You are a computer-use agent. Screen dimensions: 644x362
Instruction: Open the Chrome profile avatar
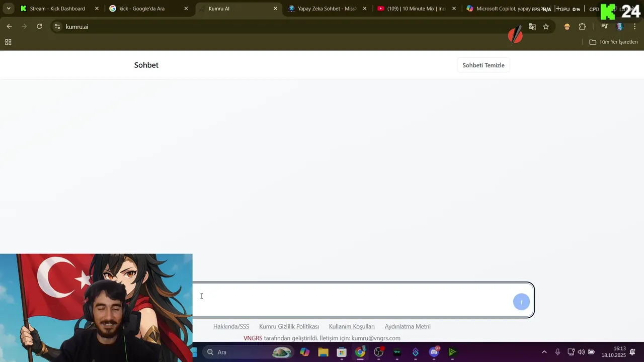coord(620,27)
